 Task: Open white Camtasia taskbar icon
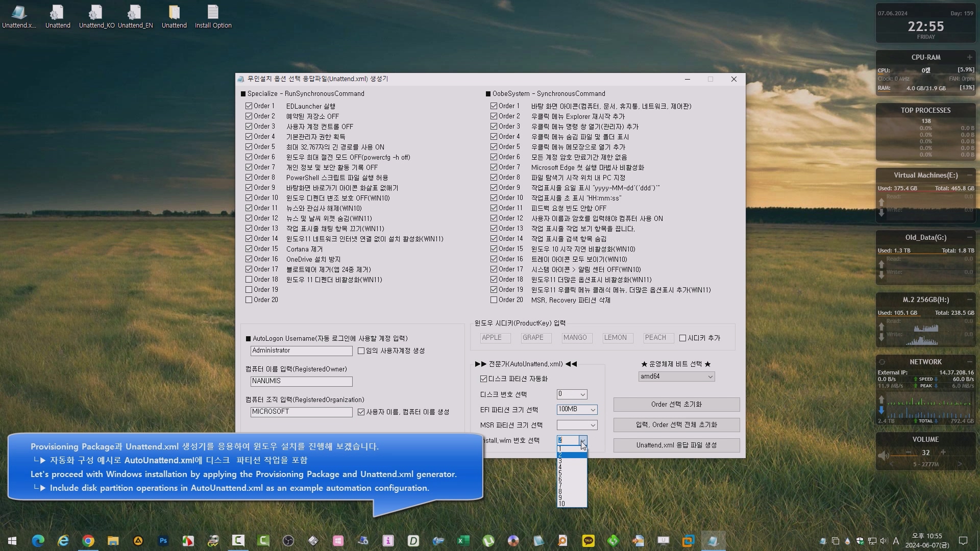click(238, 541)
